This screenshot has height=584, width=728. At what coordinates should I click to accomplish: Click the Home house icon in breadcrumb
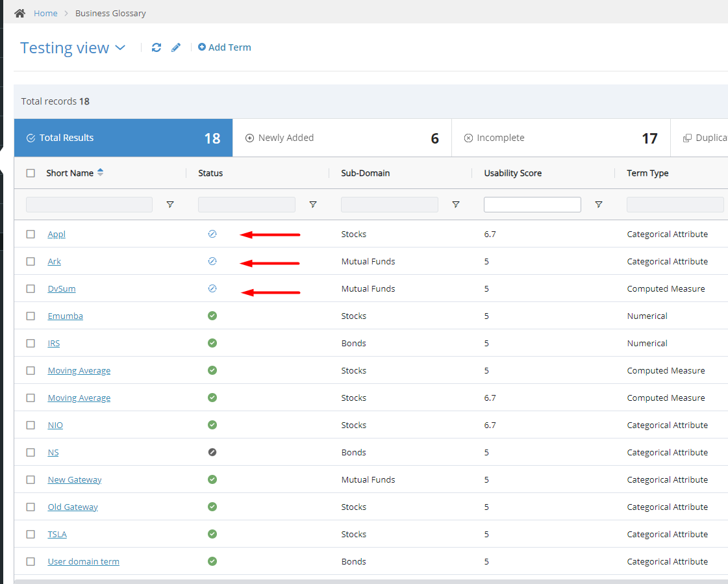point(19,14)
